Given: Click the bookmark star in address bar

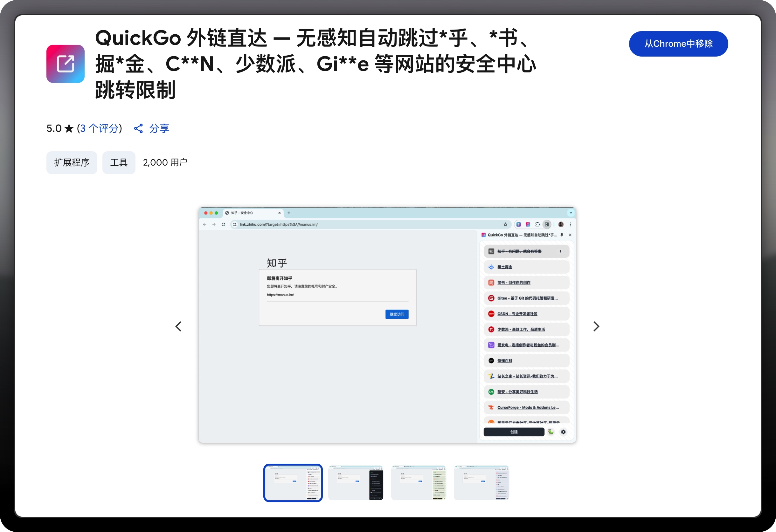Looking at the screenshot, I should 505,224.
